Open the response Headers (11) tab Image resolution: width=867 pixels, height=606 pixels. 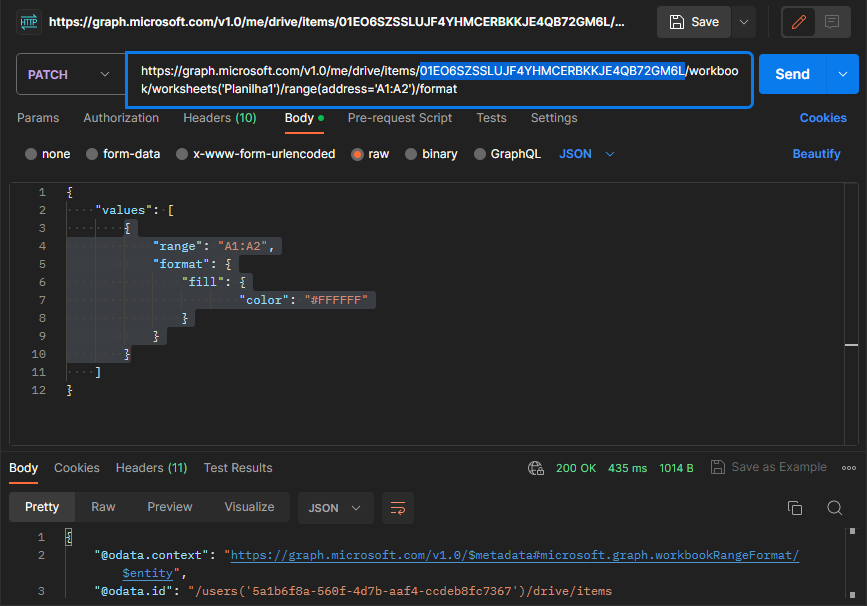(x=152, y=468)
